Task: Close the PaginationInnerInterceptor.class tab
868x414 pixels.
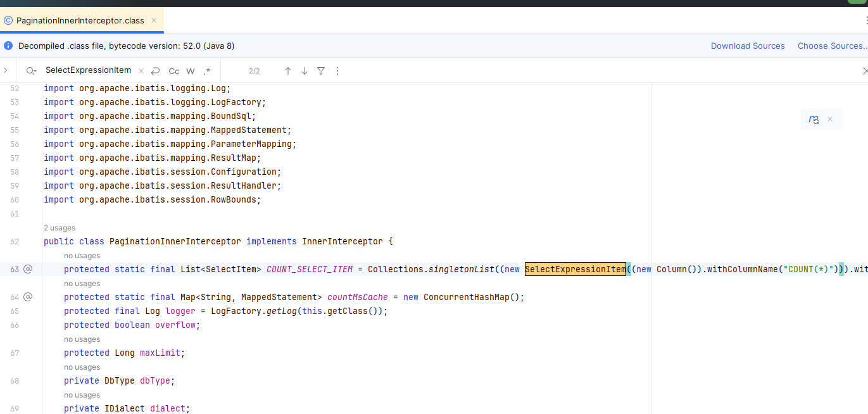Action: (154, 20)
